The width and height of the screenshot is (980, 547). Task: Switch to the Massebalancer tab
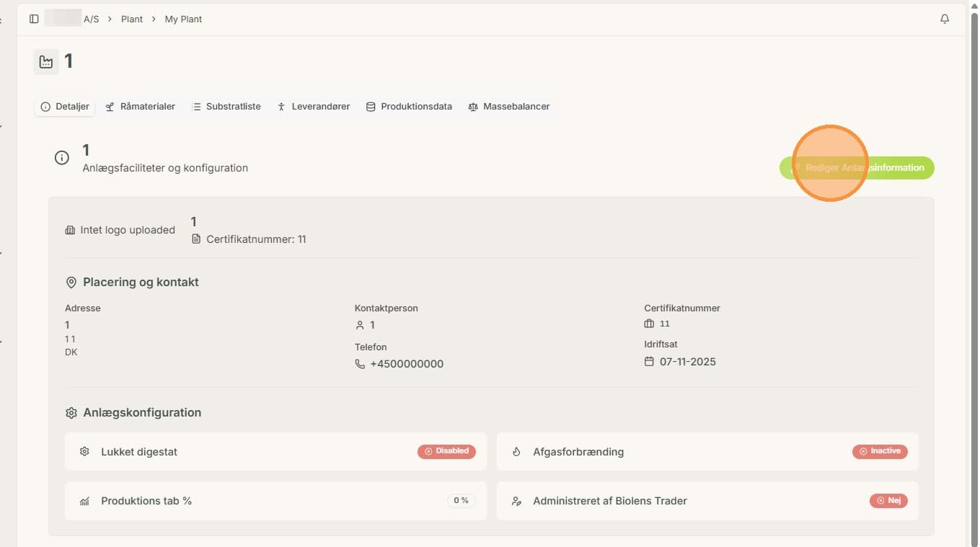tap(509, 107)
